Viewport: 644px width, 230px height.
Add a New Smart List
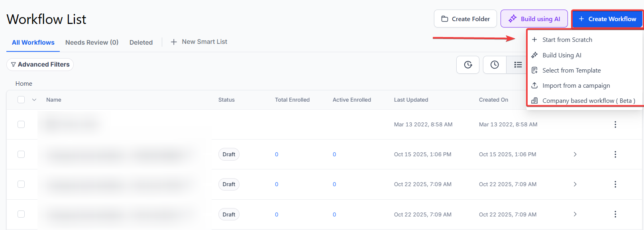click(199, 42)
